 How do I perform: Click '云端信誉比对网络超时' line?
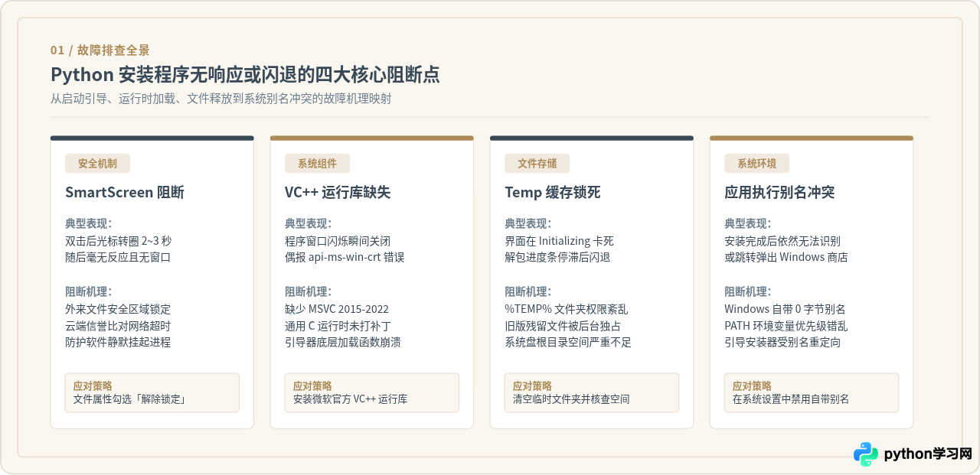coord(118,326)
